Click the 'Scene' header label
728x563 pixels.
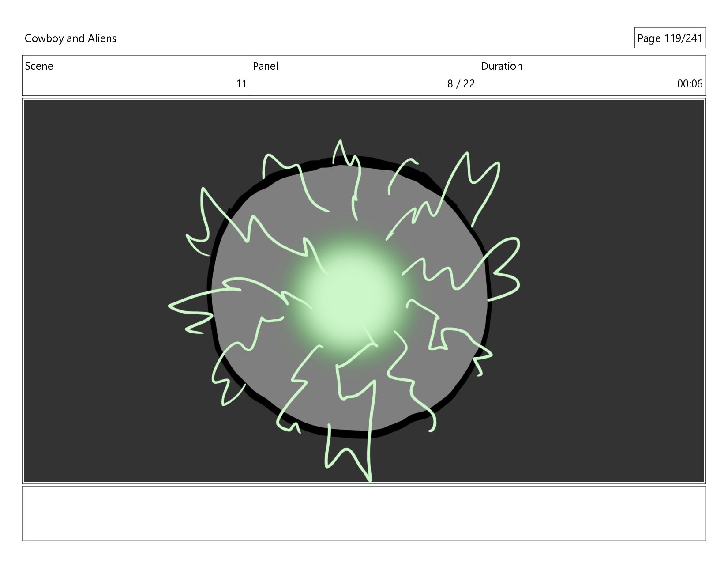(39, 66)
